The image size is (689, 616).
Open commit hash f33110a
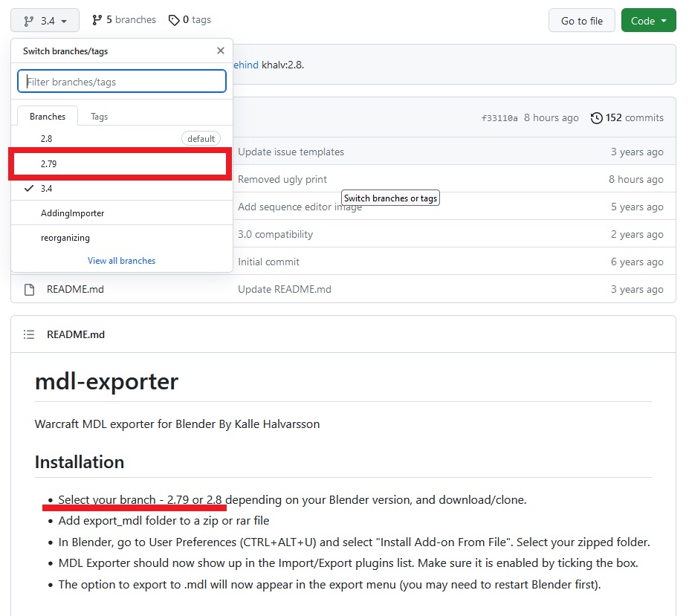(x=499, y=117)
